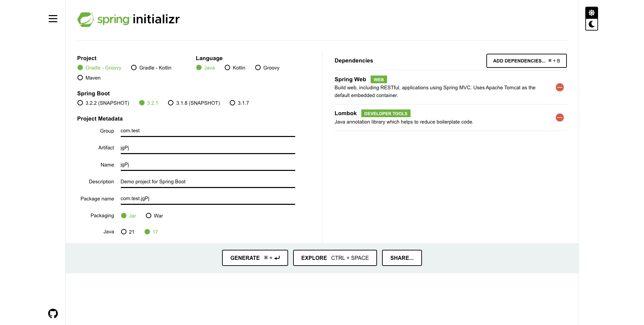Click the Spring Boot heading
This screenshot has height=325, width=644.
94,94
